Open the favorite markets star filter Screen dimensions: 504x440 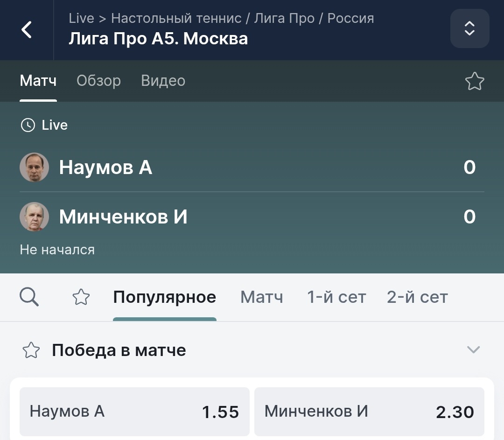point(81,297)
